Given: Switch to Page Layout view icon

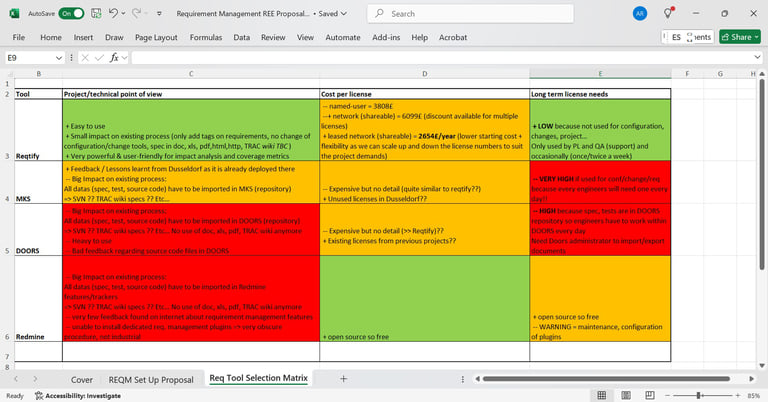Looking at the screenshot, I should pos(626,395).
